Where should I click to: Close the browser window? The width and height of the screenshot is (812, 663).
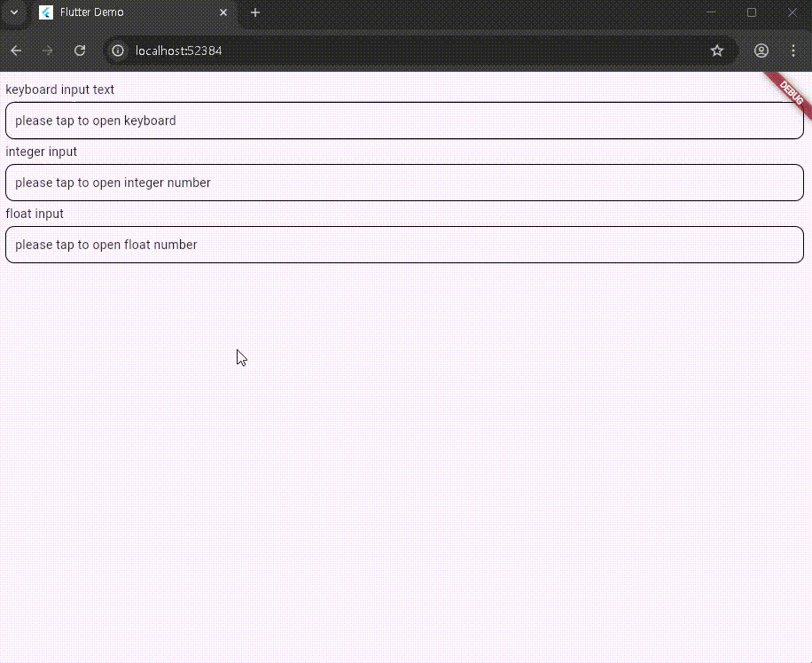coord(792,12)
